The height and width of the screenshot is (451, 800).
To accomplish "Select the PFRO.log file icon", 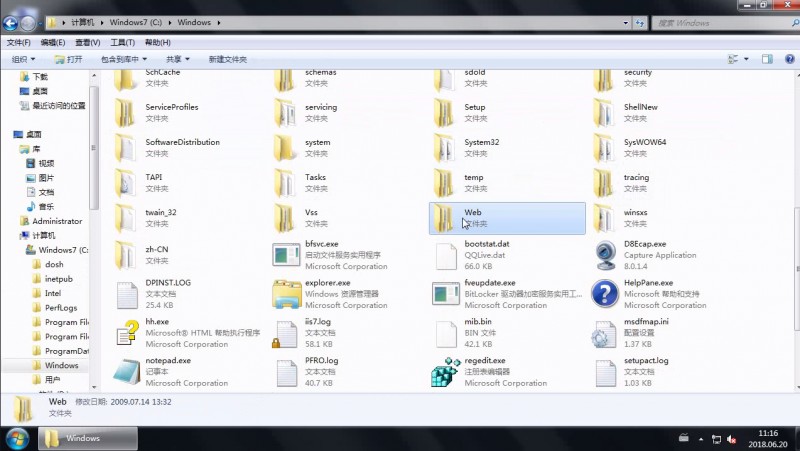I will 287,372.
